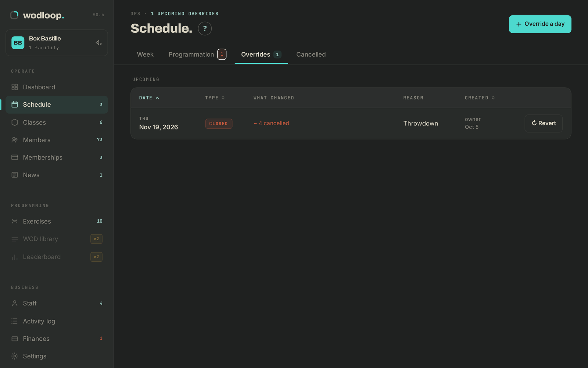
Task: Open the Box Bastille facility switcher
Action: click(57, 43)
